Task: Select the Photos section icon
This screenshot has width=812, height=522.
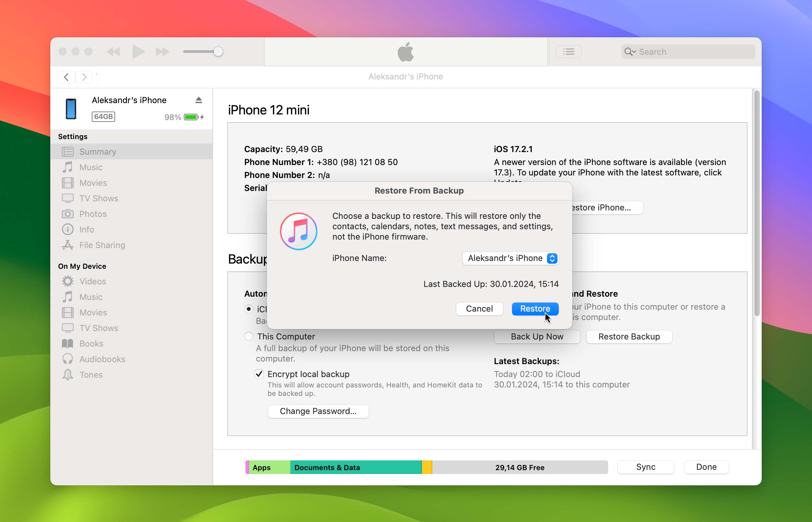Action: [x=67, y=214]
